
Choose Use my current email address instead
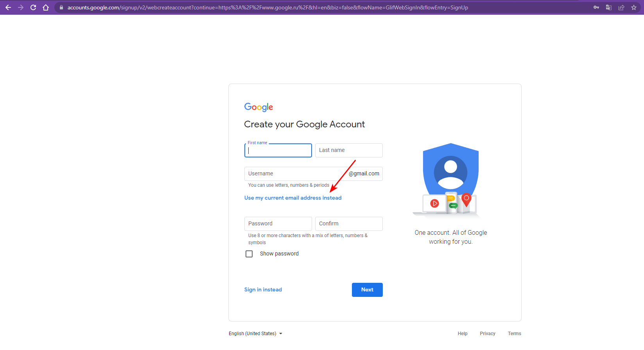293,198
